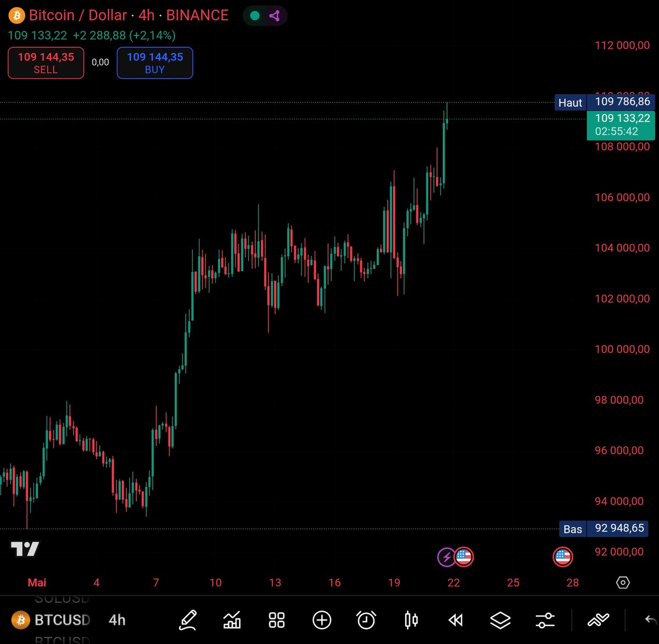
Task: Tap the Bitcoin logo in chart header
Action: tap(16, 15)
